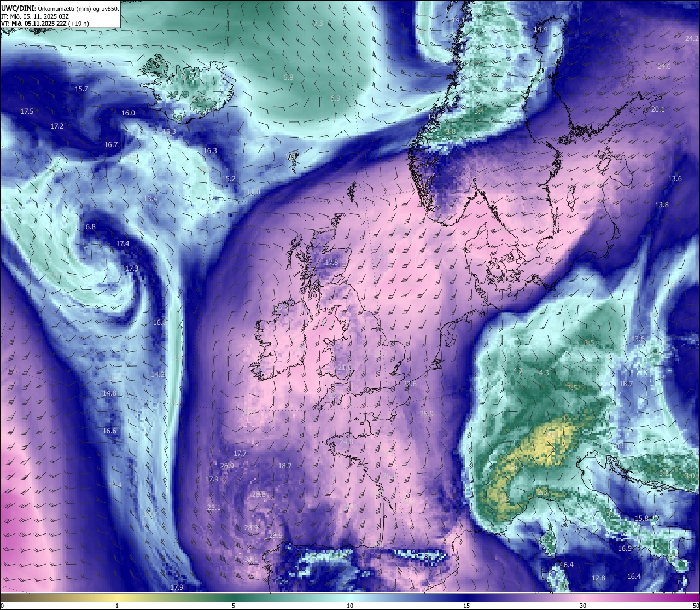700x610 pixels.
Task: Click the 24.6 map value
Action: (664, 66)
